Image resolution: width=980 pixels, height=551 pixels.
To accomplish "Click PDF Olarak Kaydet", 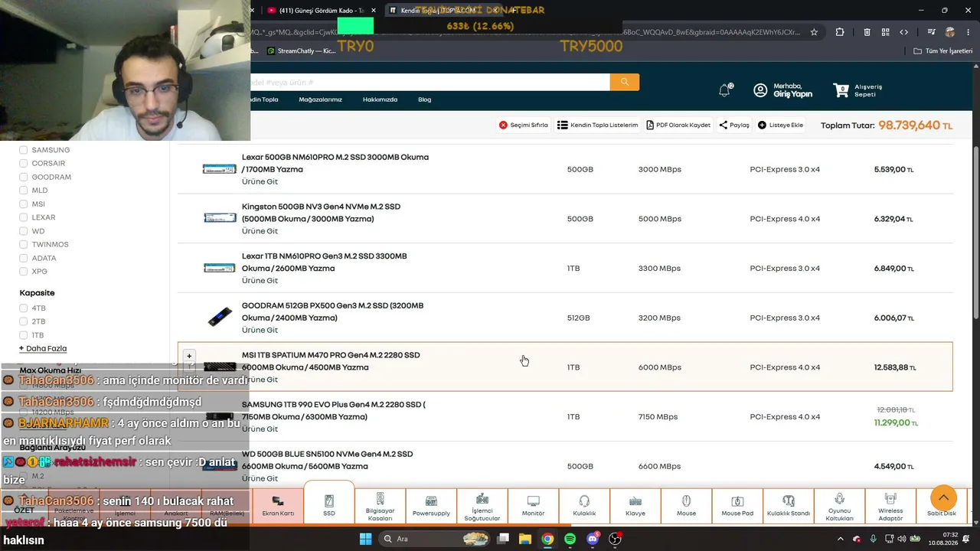I will click(x=678, y=125).
